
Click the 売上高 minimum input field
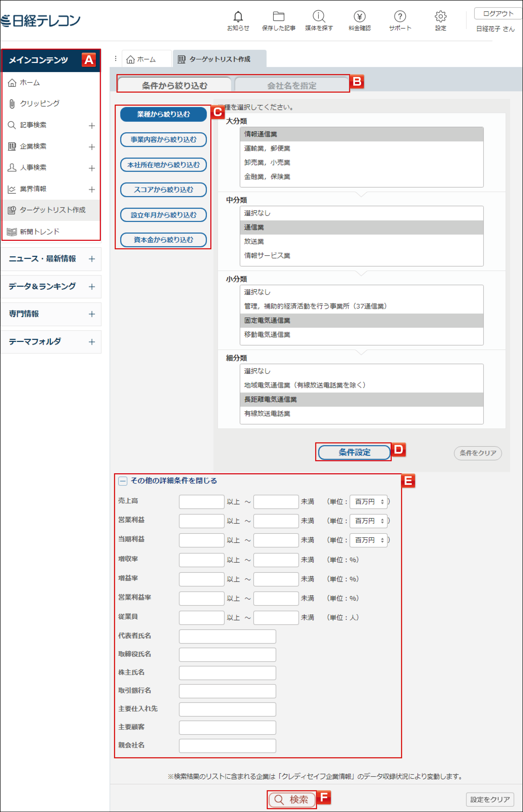pyautogui.click(x=201, y=502)
